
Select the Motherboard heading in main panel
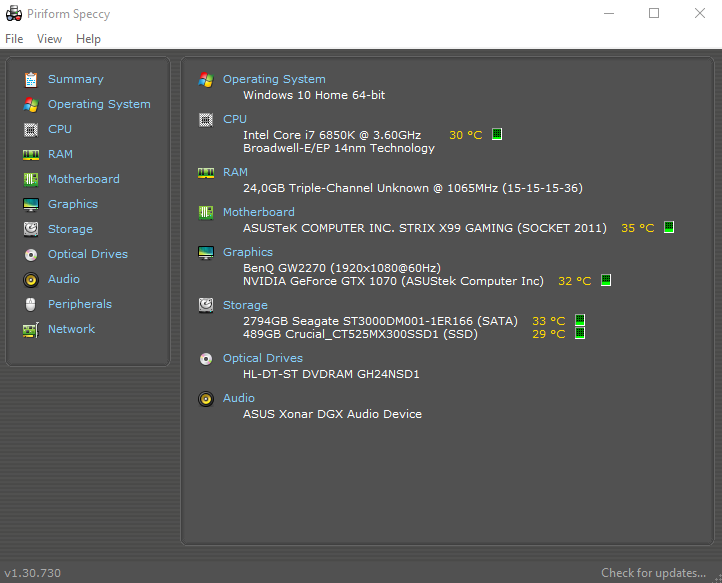pos(258,212)
